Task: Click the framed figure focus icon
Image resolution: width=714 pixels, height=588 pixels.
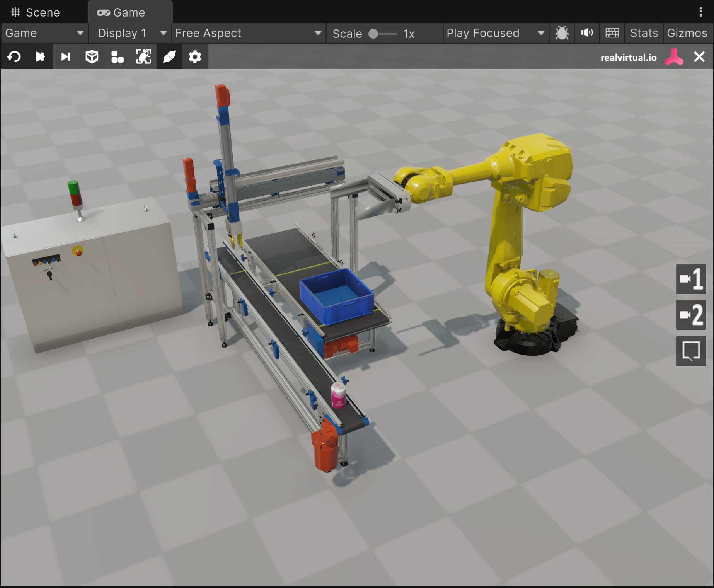Action: (x=143, y=57)
